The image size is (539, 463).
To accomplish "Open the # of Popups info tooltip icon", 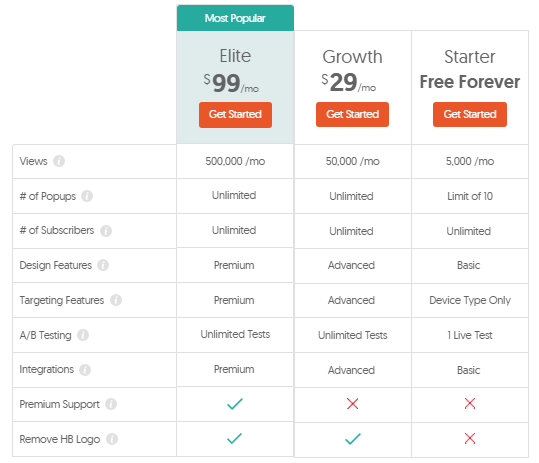I will 87,196.
